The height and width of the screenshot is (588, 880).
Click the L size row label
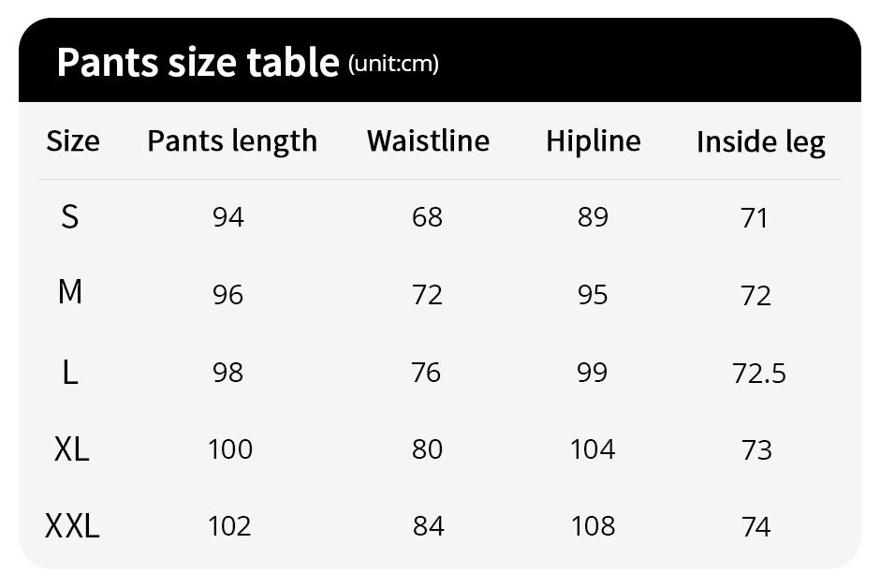[x=70, y=373]
